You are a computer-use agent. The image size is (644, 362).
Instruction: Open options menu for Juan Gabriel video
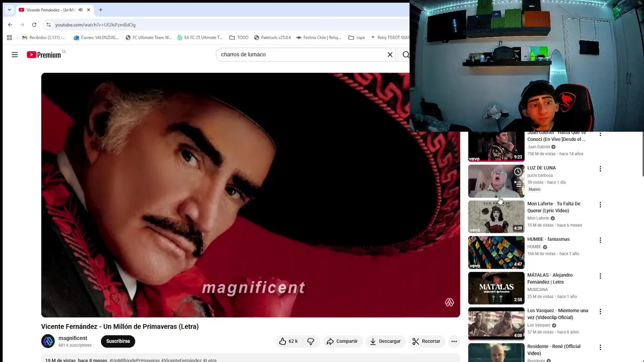(x=600, y=135)
